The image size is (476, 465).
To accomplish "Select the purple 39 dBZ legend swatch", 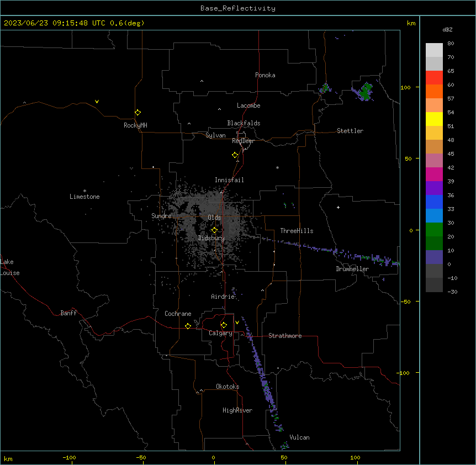I will [x=434, y=188].
